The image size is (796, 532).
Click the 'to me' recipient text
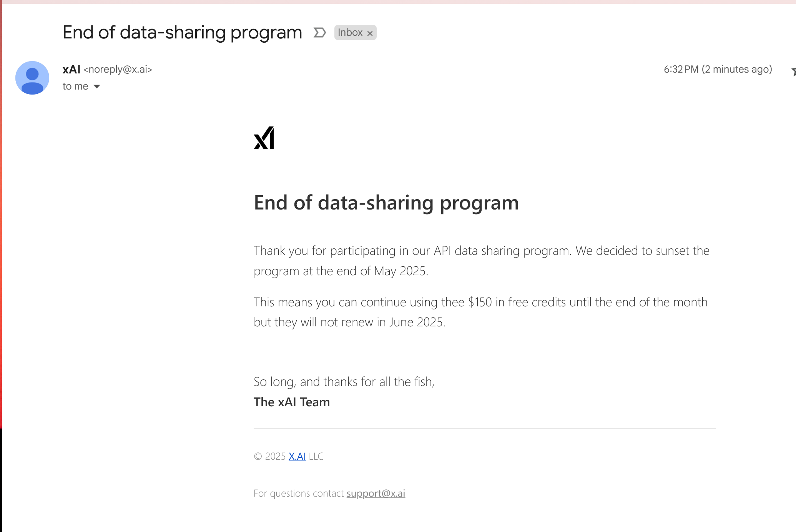click(x=75, y=86)
